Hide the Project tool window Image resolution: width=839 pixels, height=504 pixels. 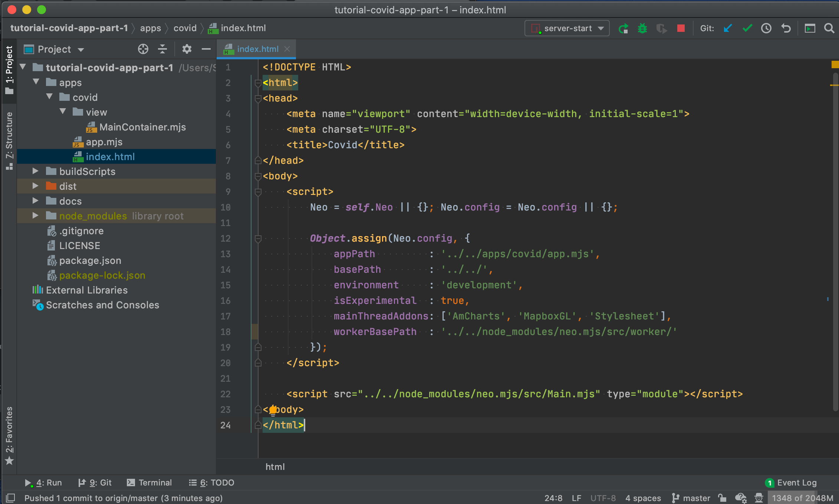206,49
